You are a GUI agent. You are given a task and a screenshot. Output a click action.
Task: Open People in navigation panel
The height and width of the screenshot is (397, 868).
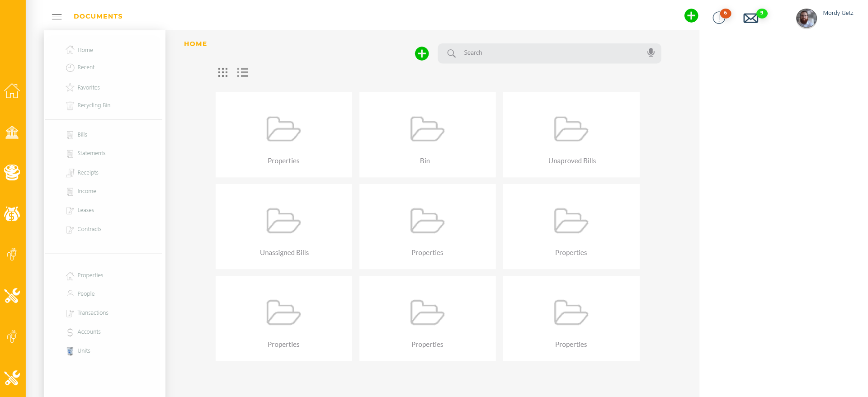80,294
